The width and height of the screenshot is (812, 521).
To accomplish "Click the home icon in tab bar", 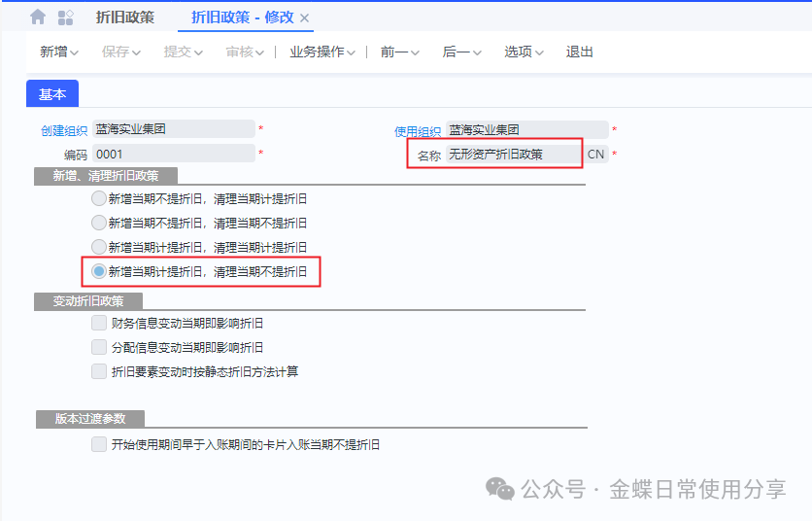I will point(38,17).
